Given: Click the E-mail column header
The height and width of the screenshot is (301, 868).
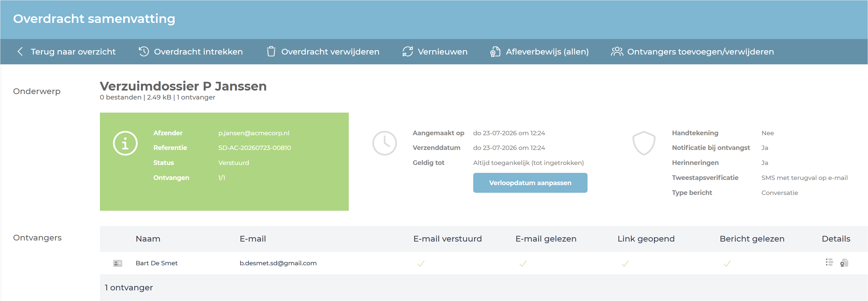Looking at the screenshot, I should [x=253, y=239].
